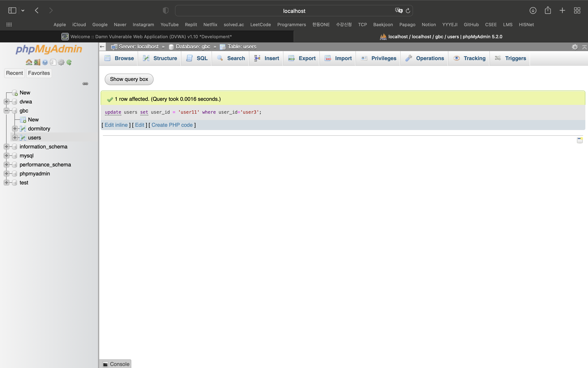Screen dimensions: 588x368
Task: Open the Privileges tab
Action: [378, 58]
